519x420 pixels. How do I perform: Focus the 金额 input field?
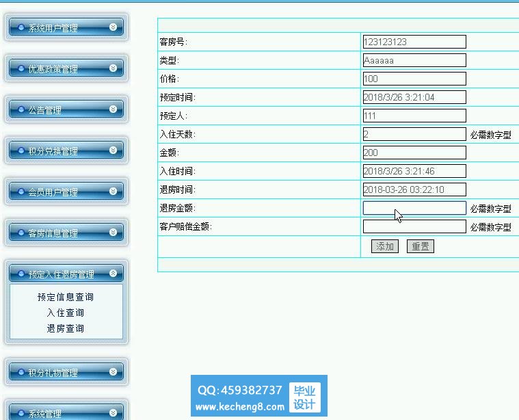[414, 153]
